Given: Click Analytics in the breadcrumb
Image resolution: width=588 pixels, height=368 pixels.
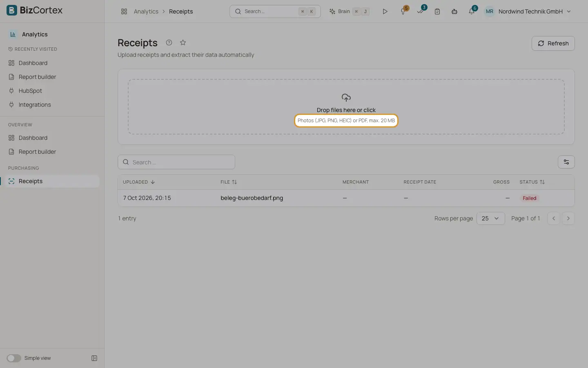Looking at the screenshot, I should click(x=146, y=11).
